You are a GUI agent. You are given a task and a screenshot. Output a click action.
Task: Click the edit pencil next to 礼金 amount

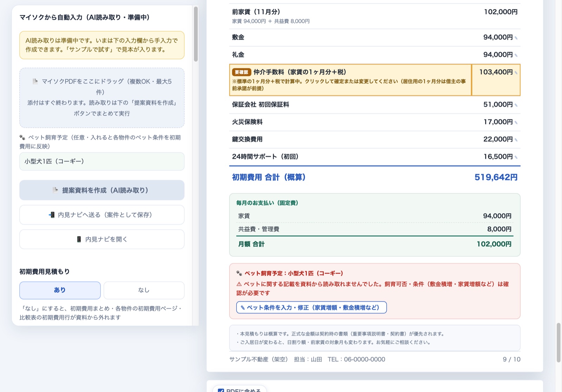click(x=516, y=55)
